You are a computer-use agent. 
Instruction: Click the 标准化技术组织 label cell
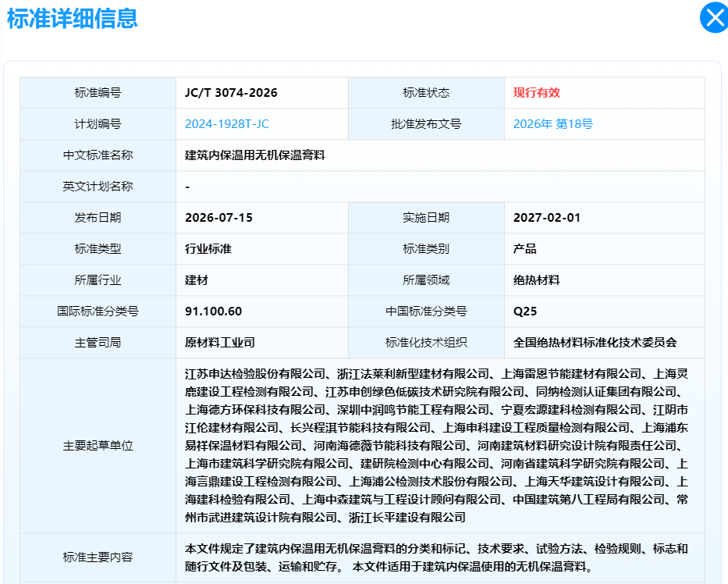(x=426, y=343)
